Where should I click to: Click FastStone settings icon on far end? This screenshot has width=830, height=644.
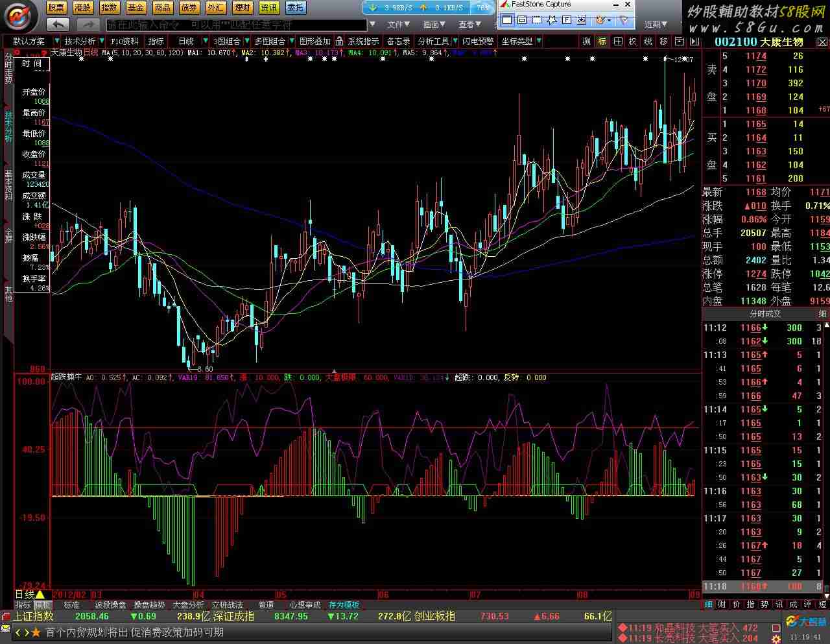pos(624,20)
